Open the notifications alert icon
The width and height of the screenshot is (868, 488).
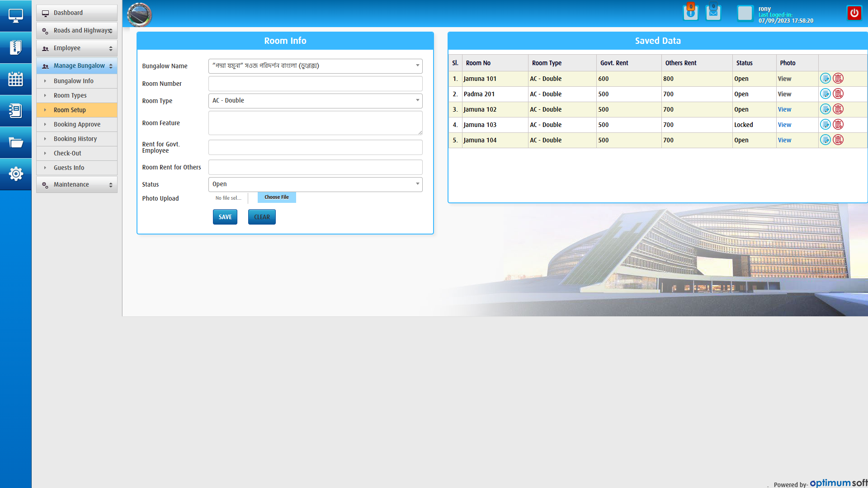point(690,13)
